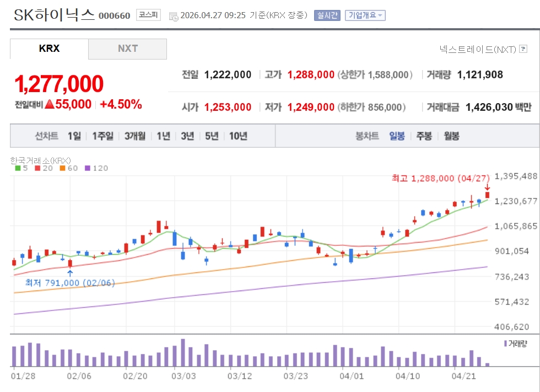Click the 코스피 market badge
The width and height of the screenshot is (540, 392).
click(x=148, y=15)
